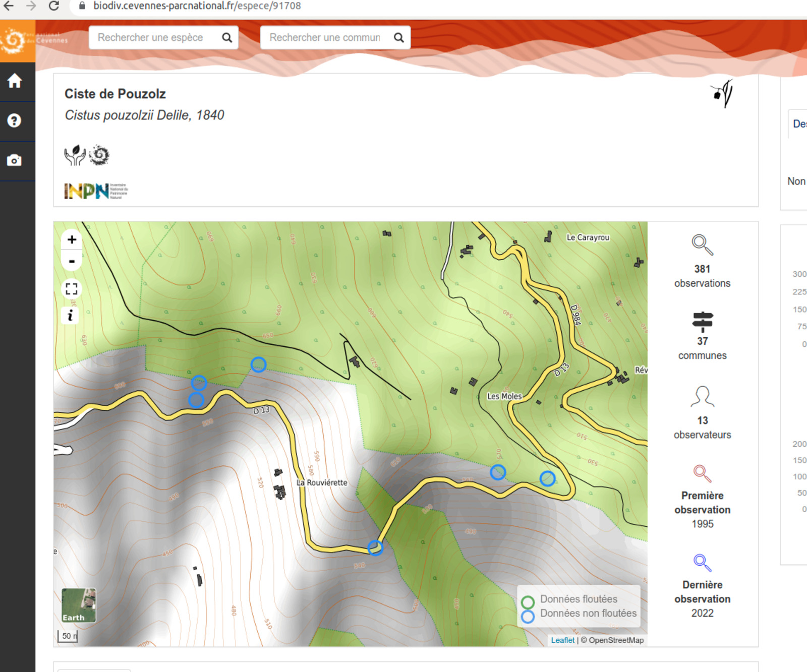
Task: Switch the map to the Earth satellite layer
Action: 79,605
